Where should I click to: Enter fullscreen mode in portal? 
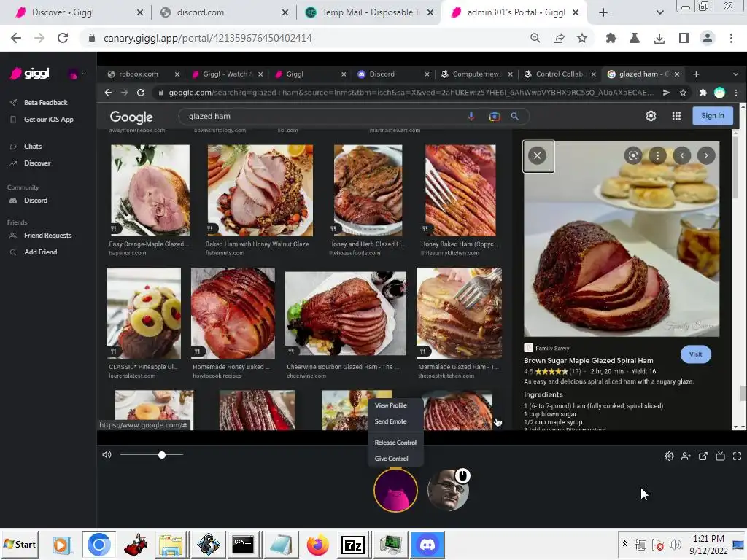(x=737, y=456)
